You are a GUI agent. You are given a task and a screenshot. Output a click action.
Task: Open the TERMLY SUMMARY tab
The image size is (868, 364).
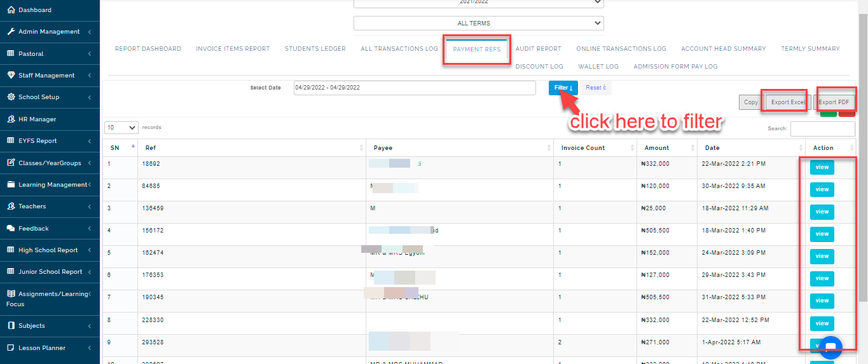point(810,49)
